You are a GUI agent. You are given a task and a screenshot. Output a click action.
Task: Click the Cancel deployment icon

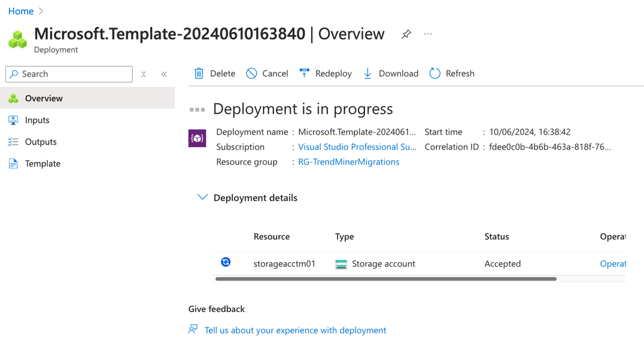pyautogui.click(x=252, y=74)
